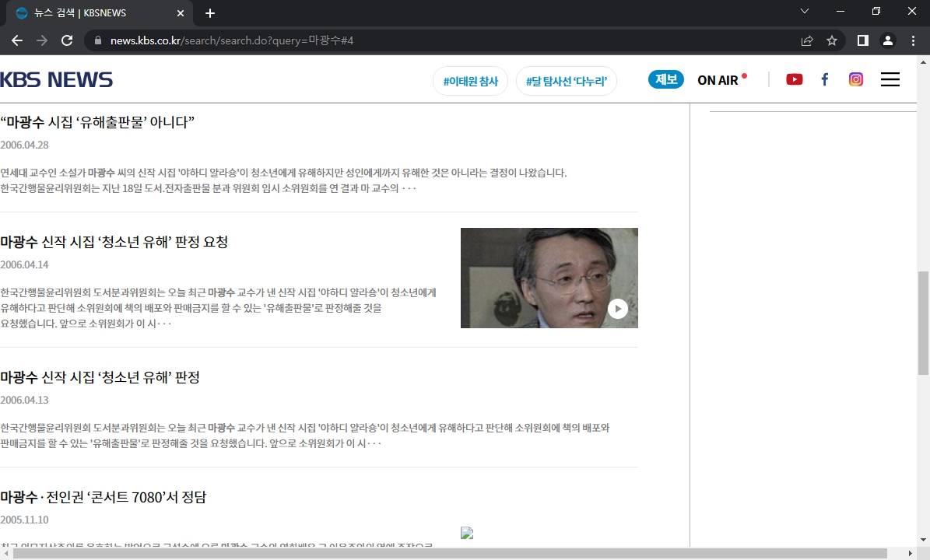Open KBS News Instagram page

click(856, 79)
